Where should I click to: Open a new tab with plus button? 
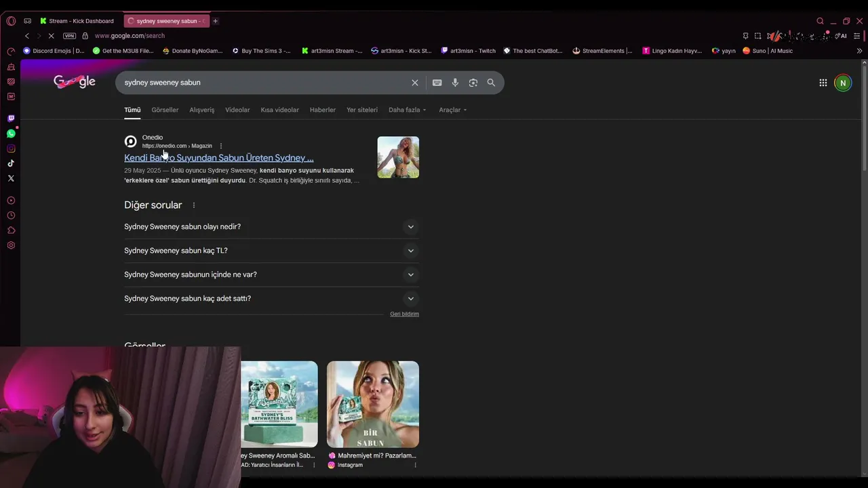pos(215,21)
